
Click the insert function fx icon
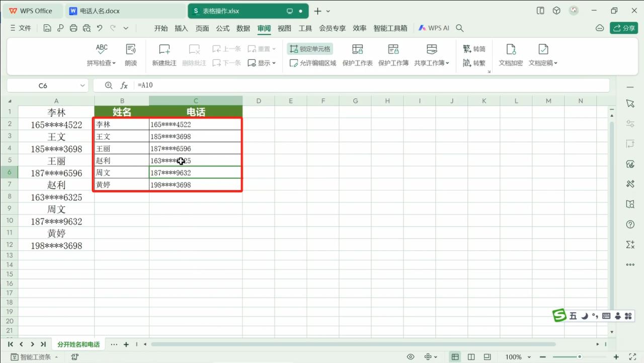124,86
